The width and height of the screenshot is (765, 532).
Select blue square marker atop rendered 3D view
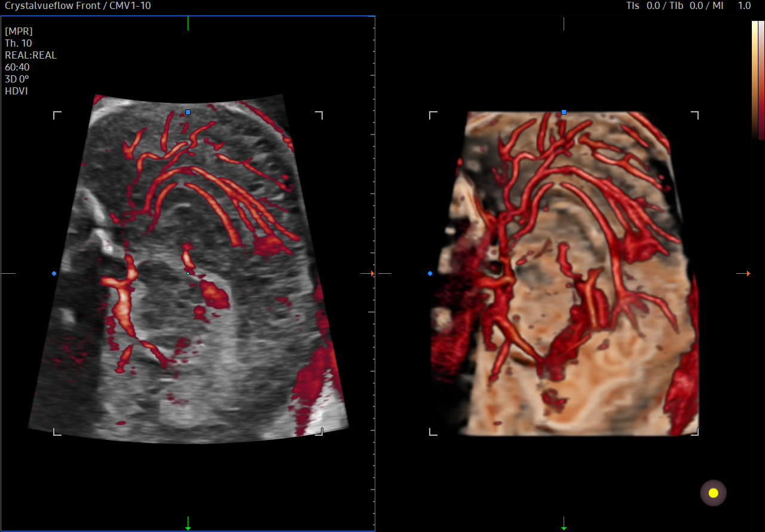click(x=564, y=112)
